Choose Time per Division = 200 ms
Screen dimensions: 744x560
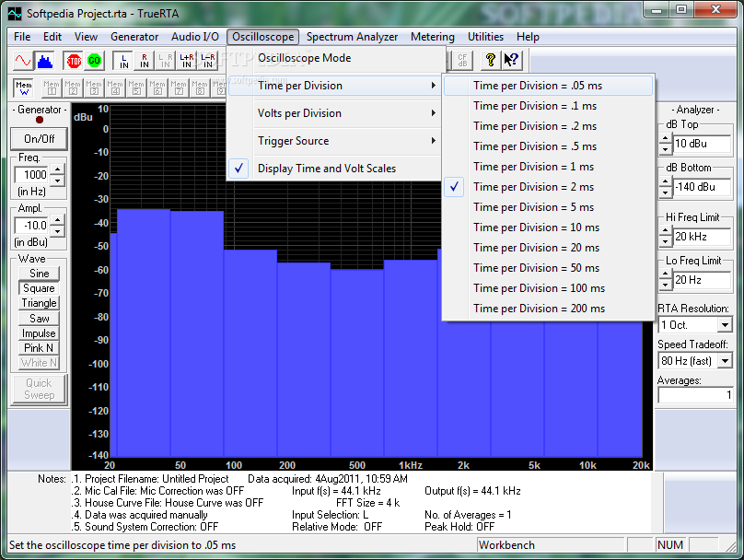point(548,309)
